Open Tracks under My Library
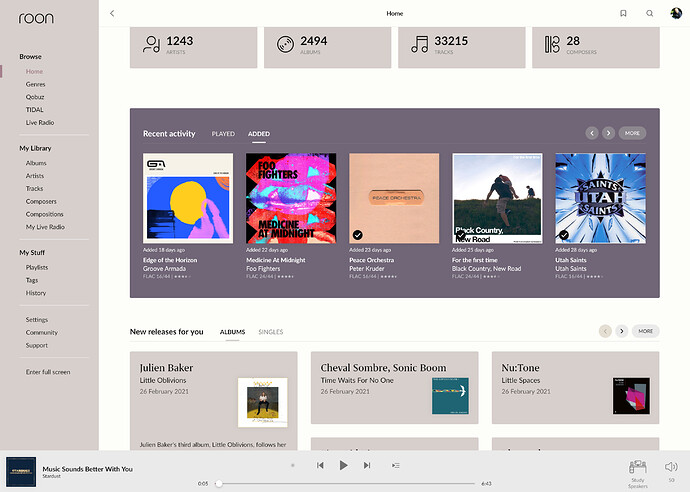 point(34,188)
